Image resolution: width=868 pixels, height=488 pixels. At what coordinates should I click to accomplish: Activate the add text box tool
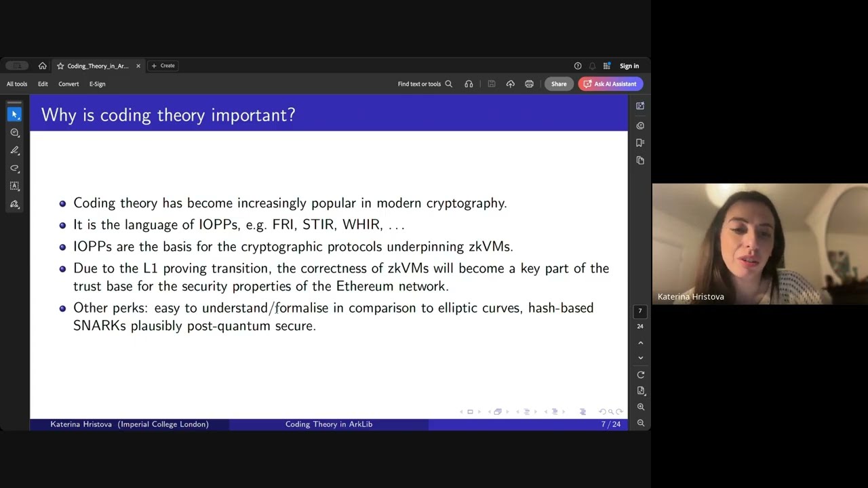15,186
